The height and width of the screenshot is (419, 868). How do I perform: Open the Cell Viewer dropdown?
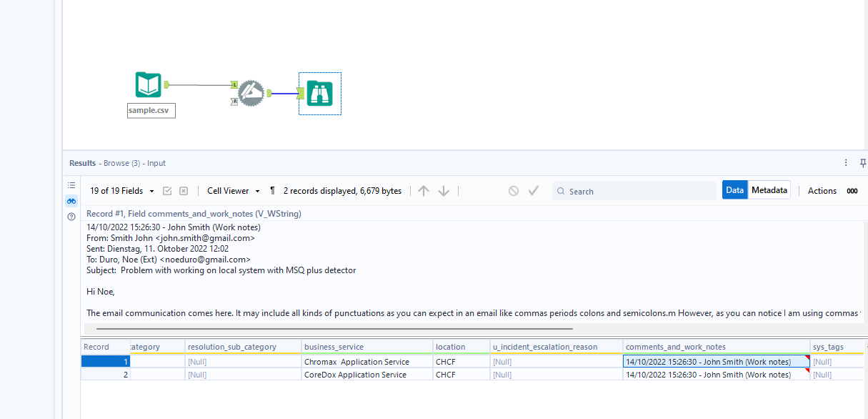[x=232, y=190]
